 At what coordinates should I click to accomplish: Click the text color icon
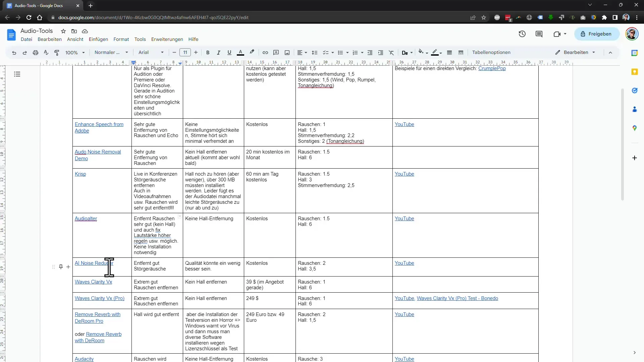tap(240, 52)
